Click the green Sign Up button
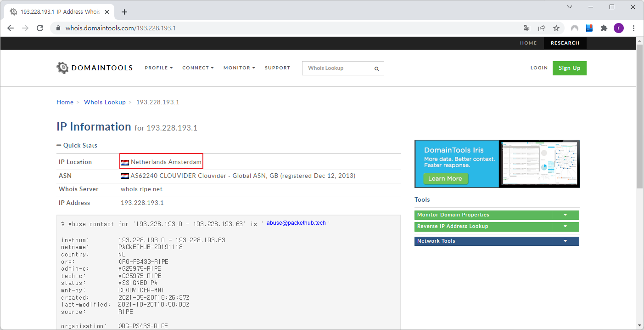 [x=569, y=68]
